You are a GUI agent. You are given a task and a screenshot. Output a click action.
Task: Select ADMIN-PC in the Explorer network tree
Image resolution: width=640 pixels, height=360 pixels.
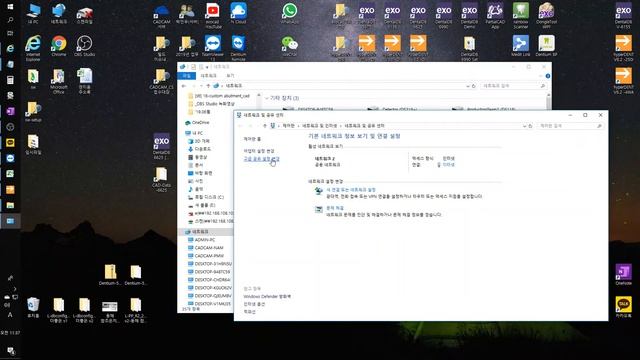pos(205,240)
